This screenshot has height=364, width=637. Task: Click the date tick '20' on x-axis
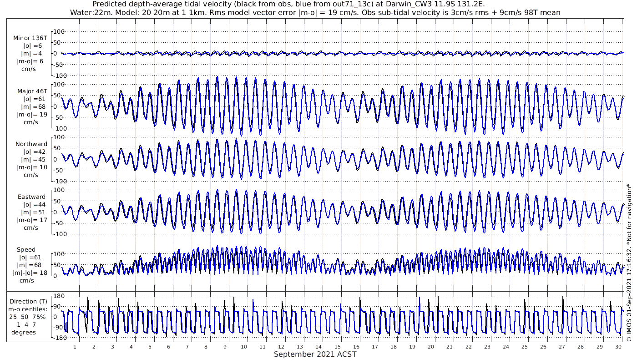pyautogui.click(x=431, y=347)
